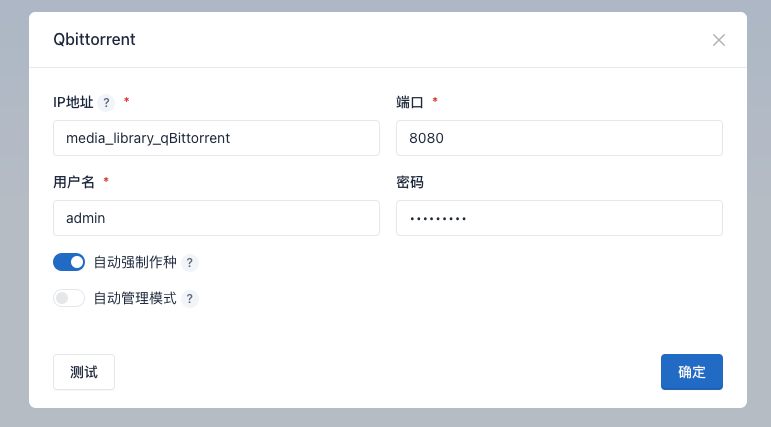
Task: Click the 自动管理模式 label text
Action: tap(134, 298)
